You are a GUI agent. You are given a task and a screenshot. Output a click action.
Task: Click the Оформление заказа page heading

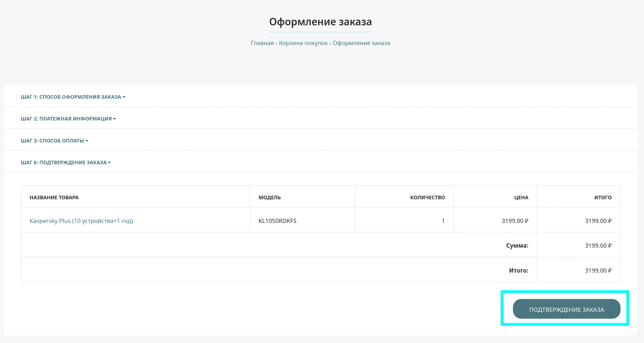[x=320, y=22]
